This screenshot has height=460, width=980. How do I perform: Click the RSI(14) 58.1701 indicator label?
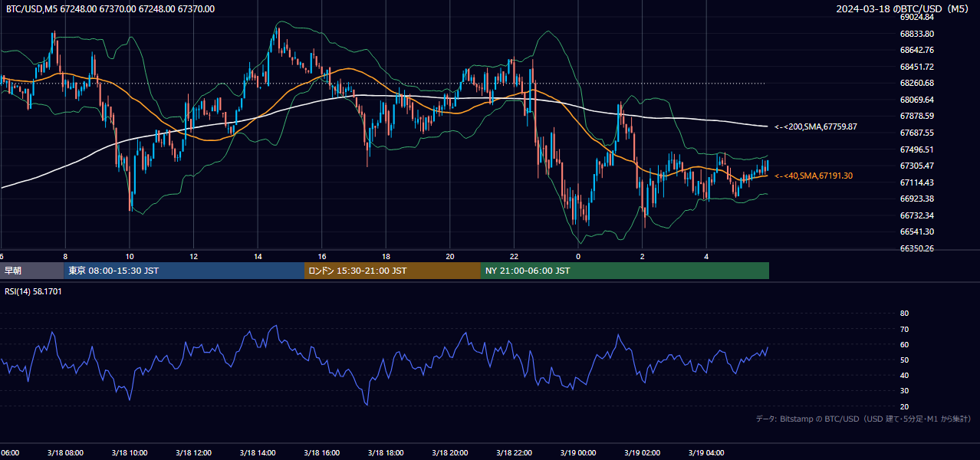[x=34, y=292]
